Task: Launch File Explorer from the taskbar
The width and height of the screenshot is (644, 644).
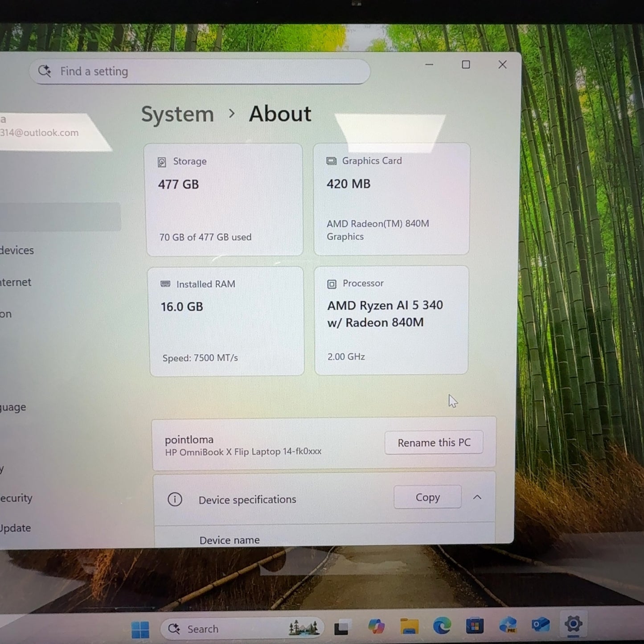Action: [409, 626]
